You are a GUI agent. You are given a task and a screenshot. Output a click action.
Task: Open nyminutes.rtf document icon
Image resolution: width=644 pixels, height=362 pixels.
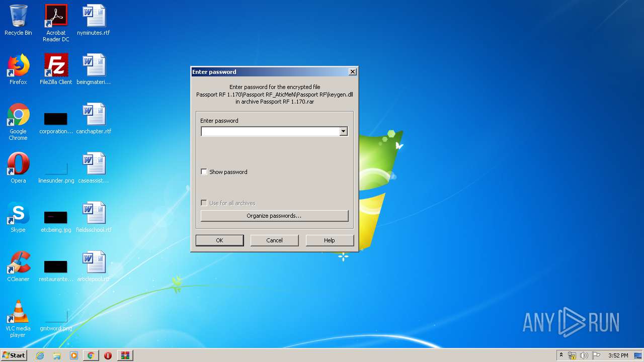click(x=94, y=21)
